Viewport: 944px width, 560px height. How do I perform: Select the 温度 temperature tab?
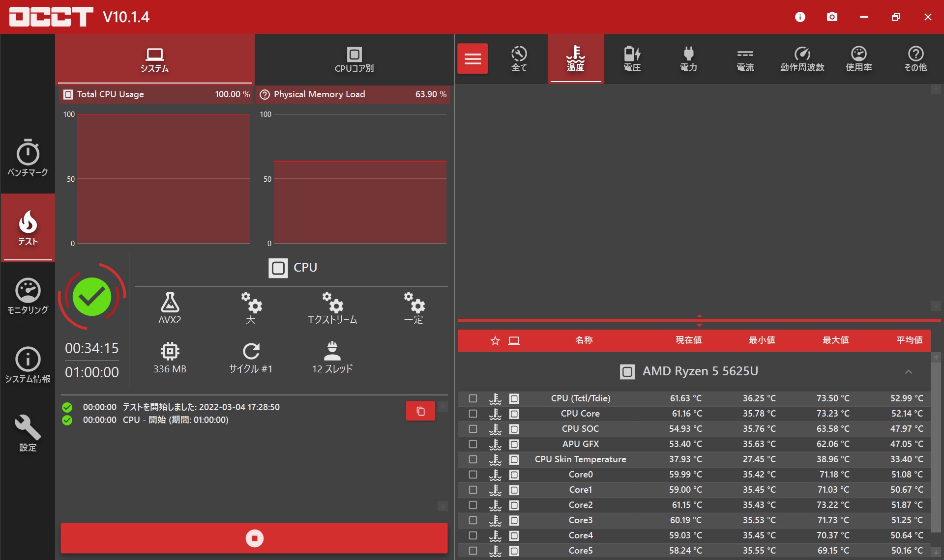[576, 59]
